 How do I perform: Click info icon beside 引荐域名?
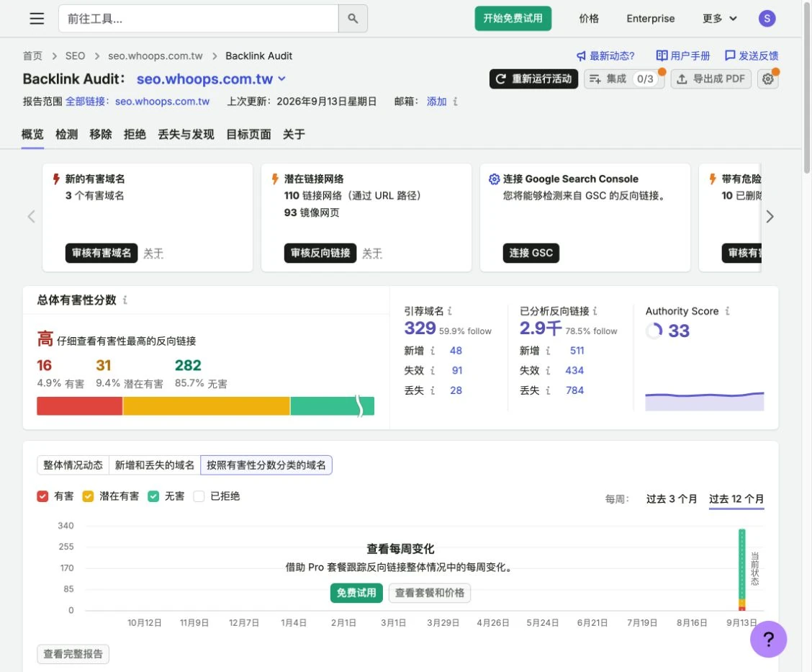[449, 311]
